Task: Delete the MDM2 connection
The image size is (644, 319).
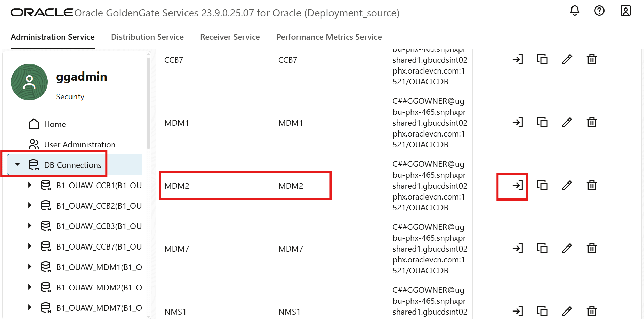Action: click(592, 186)
